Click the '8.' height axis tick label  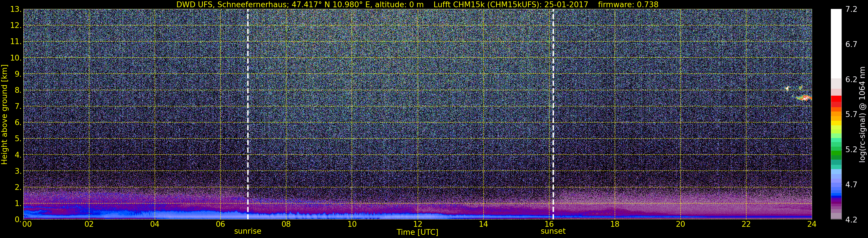point(18,90)
